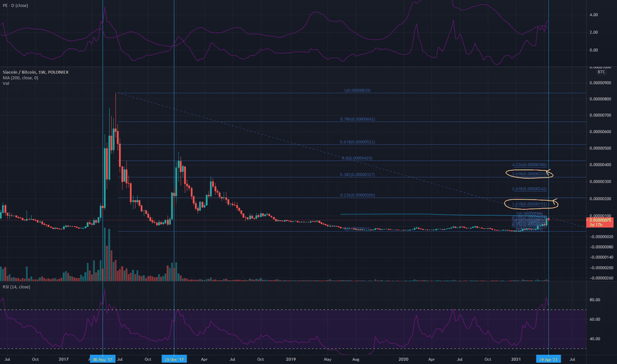The height and width of the screenshot is (364, 617).
Task: Click 2017 on the time axis
Action: 64,359
